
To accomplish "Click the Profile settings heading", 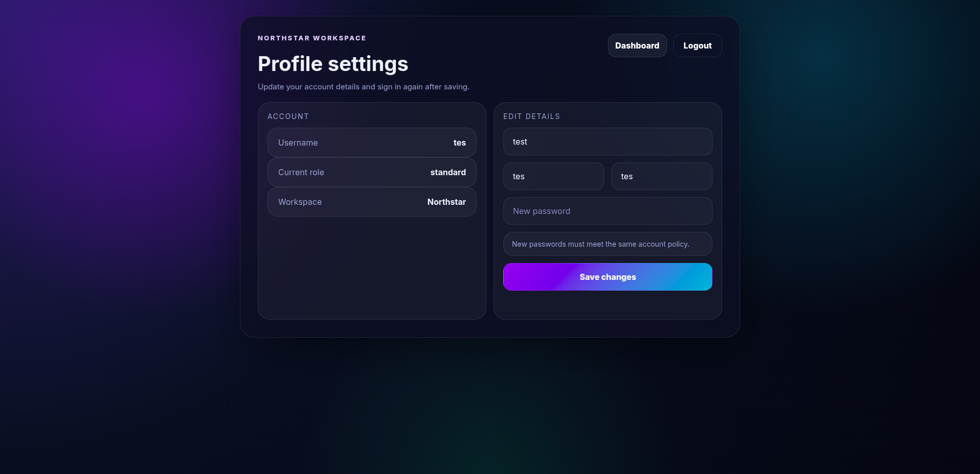I will point(333,64).
